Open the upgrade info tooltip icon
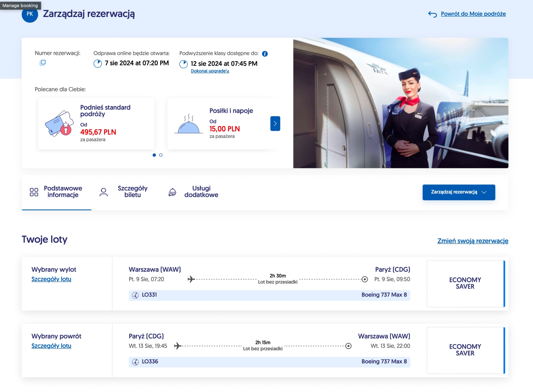The height and width of the screenshot is (392, 533). pyautogui.click(x=265, y=54)
